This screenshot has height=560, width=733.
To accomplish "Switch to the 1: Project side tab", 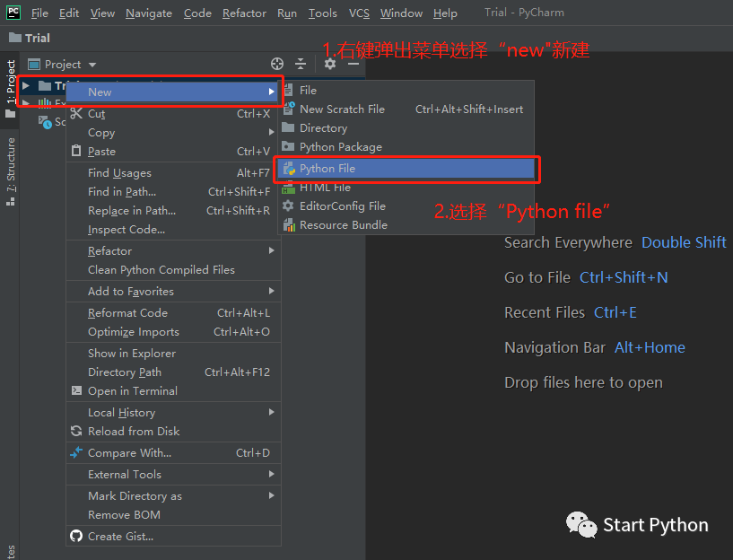I will tap(10, 89).
